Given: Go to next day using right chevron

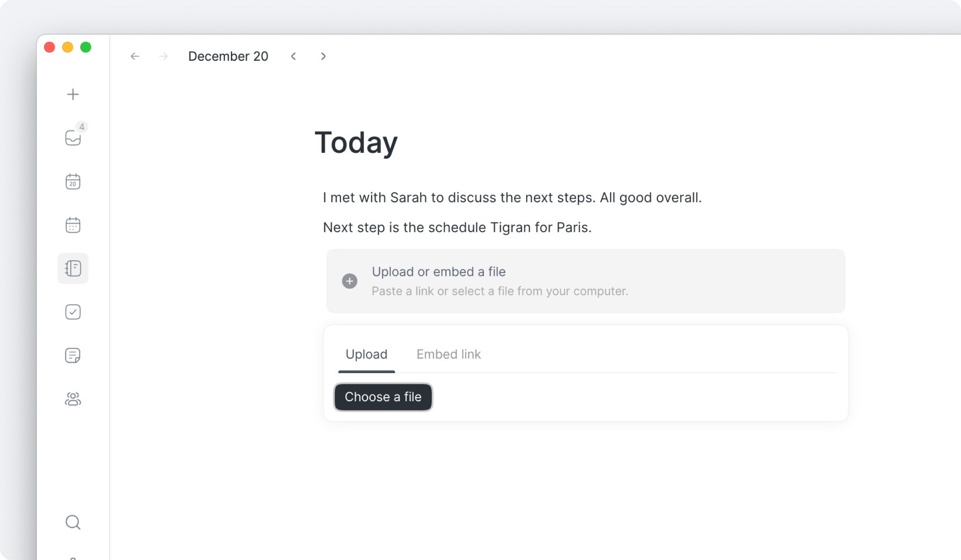Looking at the screenshot, I should (323, 56).
